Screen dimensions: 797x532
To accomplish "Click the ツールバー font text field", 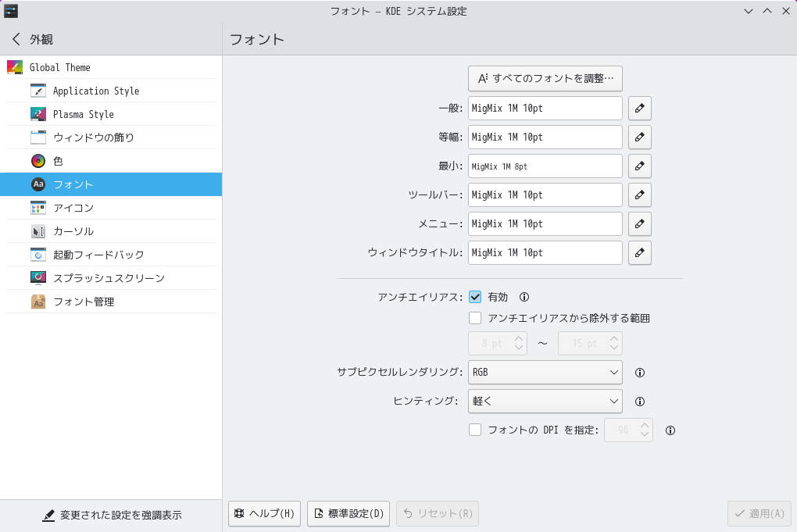I will click(x=545, y=195).
